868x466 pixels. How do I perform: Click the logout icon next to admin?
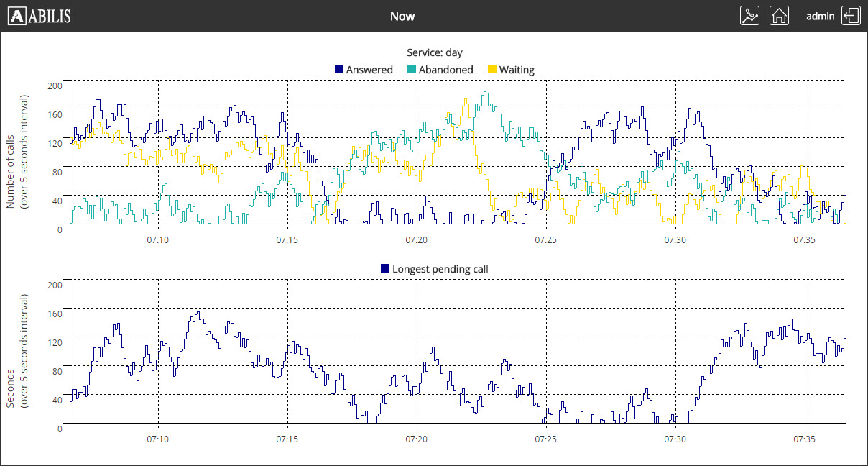pos(851,16)
